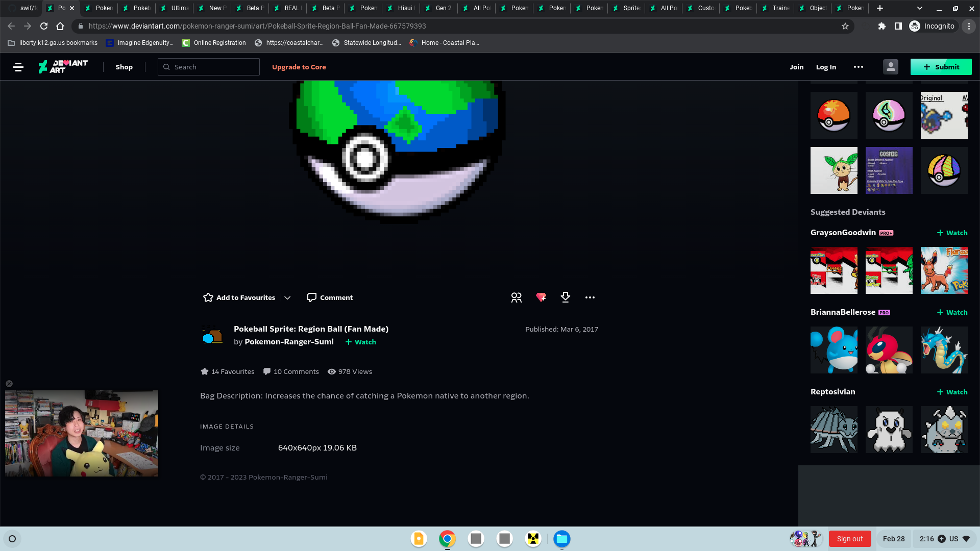Open the Marill thumbnail
980x551 pixels.
tap(834, 350)
